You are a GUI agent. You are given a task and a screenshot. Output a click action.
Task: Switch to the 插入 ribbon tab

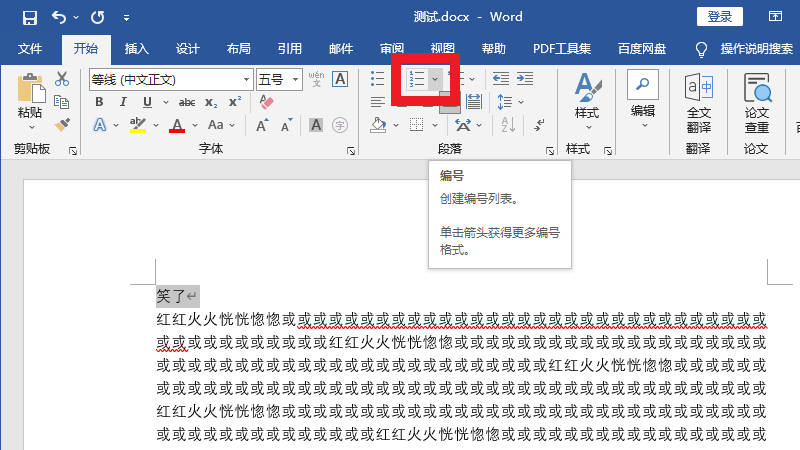tap(136, 48)
